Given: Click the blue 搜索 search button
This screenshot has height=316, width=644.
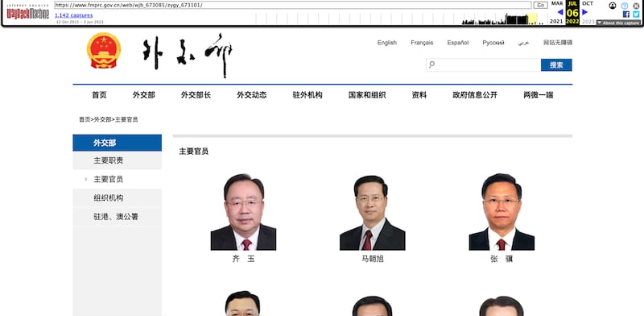Looking at the screenshot, I should pyautogui.click(x=556, y=64).
